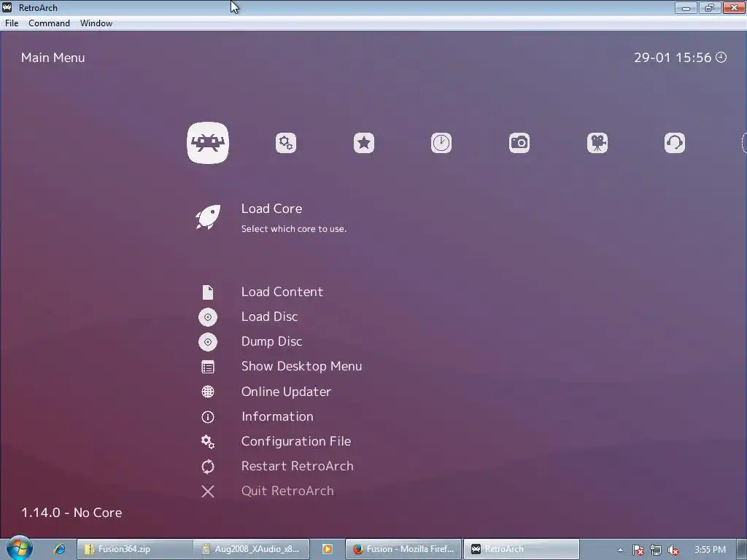747x560 pixels.
Task: Open the File menu
Action: pyautogui.click(x=12, y=23)
